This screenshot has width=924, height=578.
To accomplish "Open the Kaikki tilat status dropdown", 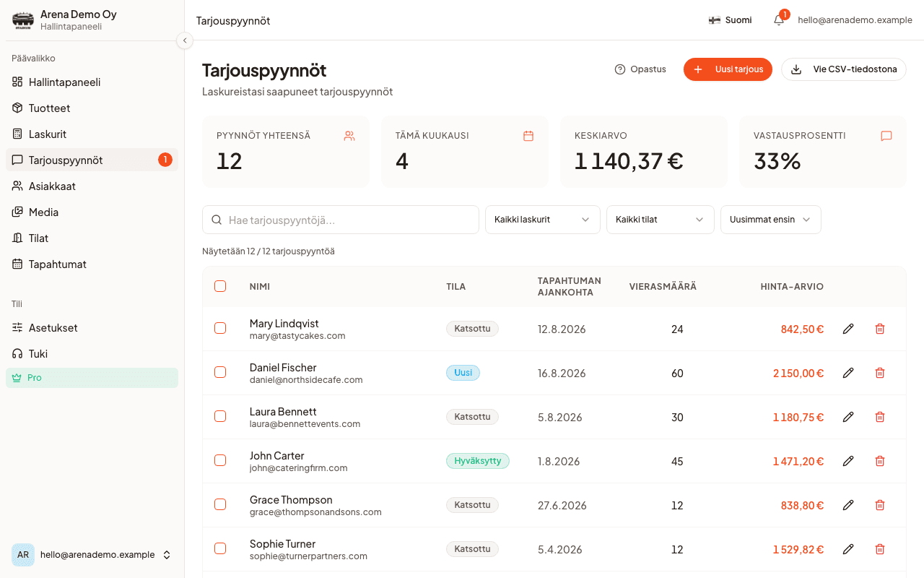I will tap(661, 220).
